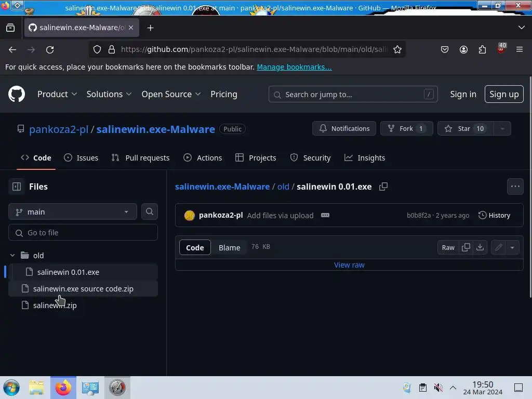Show site security lock information
Screen dimensions: 532x399
pos(112,49)
